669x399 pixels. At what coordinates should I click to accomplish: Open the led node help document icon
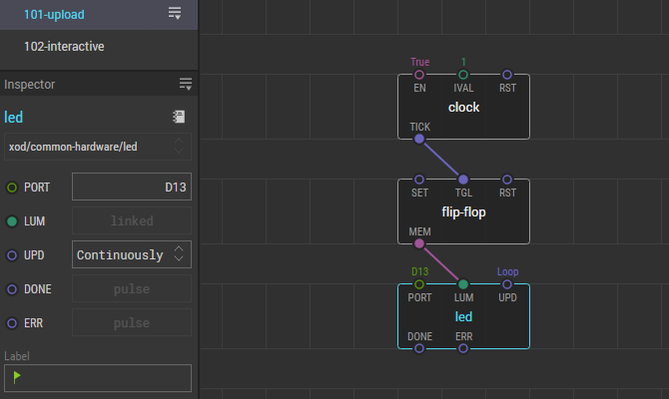[179, 116]
